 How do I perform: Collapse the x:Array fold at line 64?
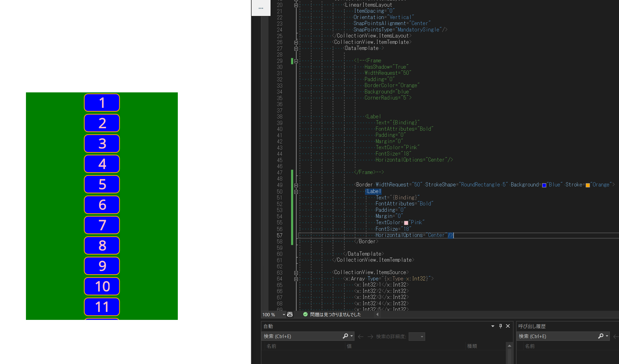[x=296, y=279]
